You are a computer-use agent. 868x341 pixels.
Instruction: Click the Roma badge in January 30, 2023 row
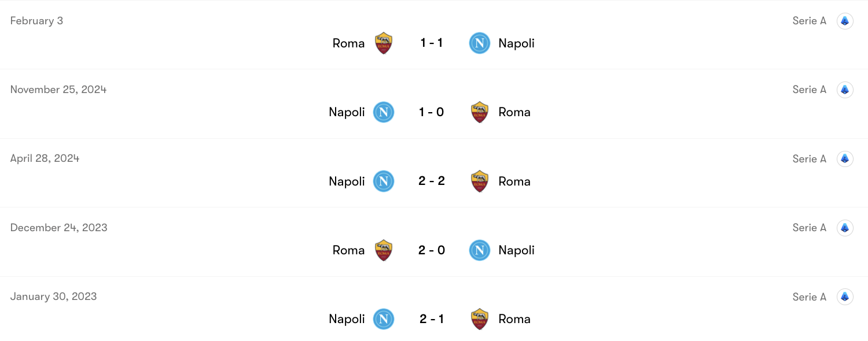(480, 319)
